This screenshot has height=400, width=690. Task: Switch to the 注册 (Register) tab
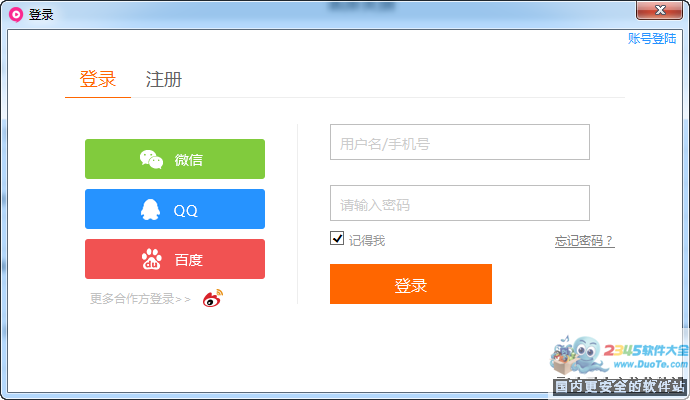(164, 80)
